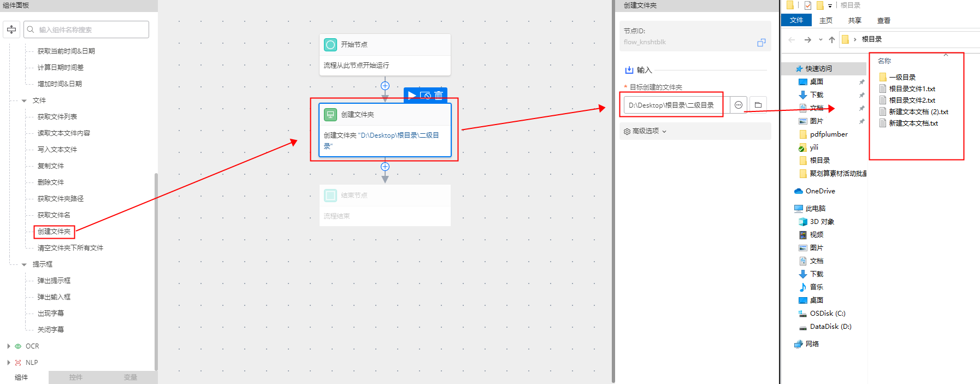Switch to the 变量 bottom tab
The image size is (980, 384).
click(x=131, y=377)
